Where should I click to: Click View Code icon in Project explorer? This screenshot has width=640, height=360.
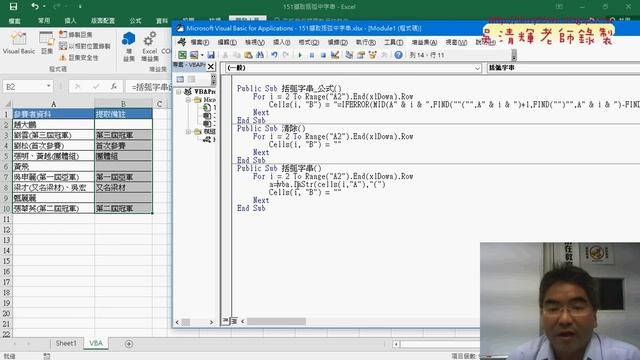[180, 79]
